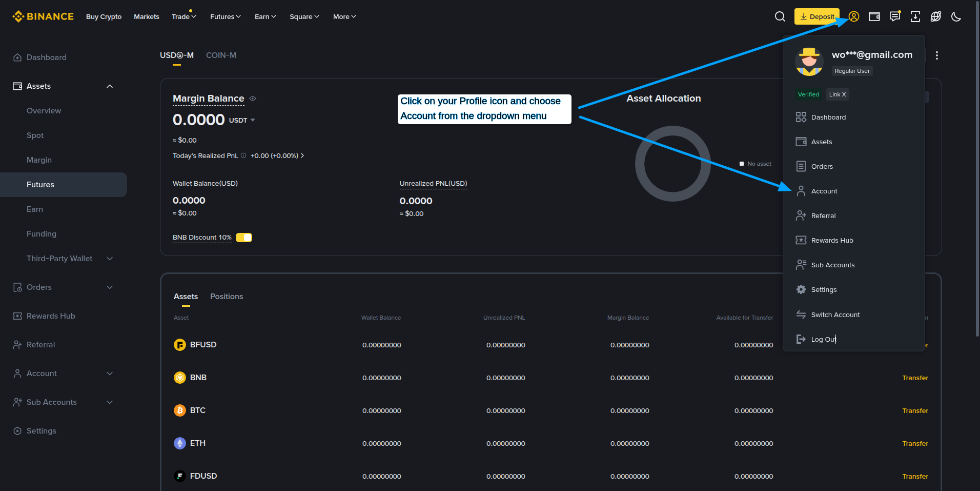Click the Dashboard grid icon in dropdown

pos(801,117)
